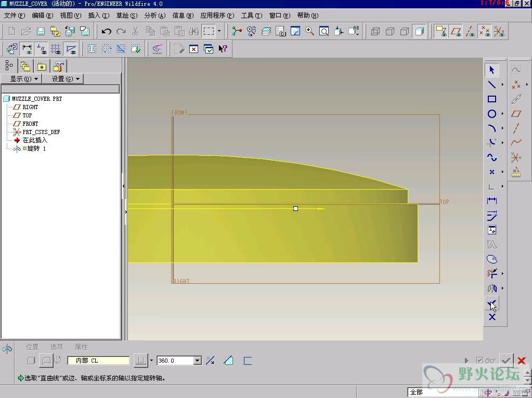Screen dimensions: 532x398
Task: Select the Dimension tool in sketcher toolbar
Action: point(491,201)
